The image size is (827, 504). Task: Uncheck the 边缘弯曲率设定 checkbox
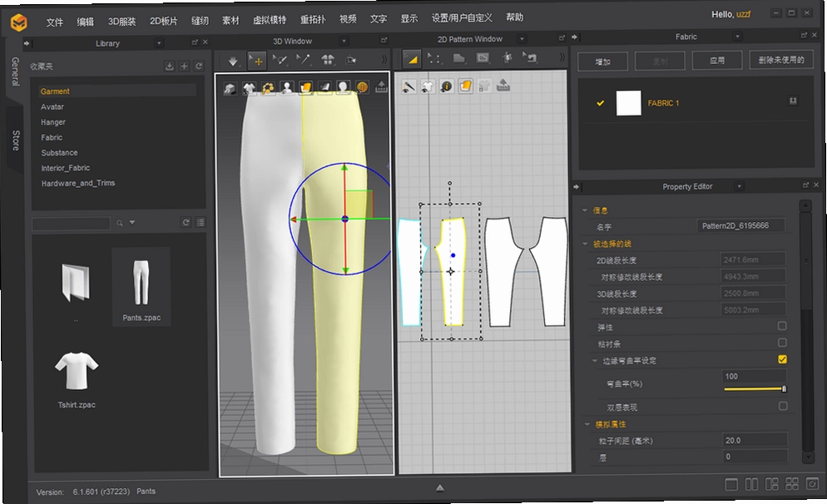pyautogui.click(x=783, y=359)
